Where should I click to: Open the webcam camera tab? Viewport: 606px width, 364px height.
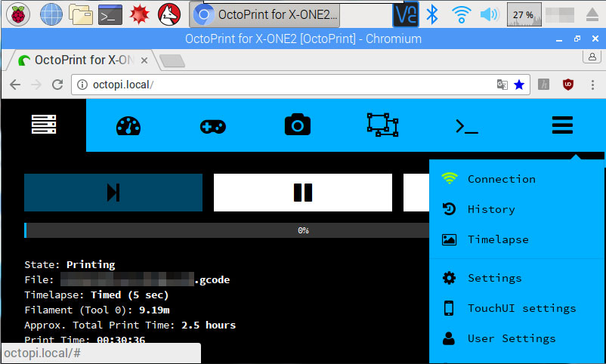tap(297, 125)
